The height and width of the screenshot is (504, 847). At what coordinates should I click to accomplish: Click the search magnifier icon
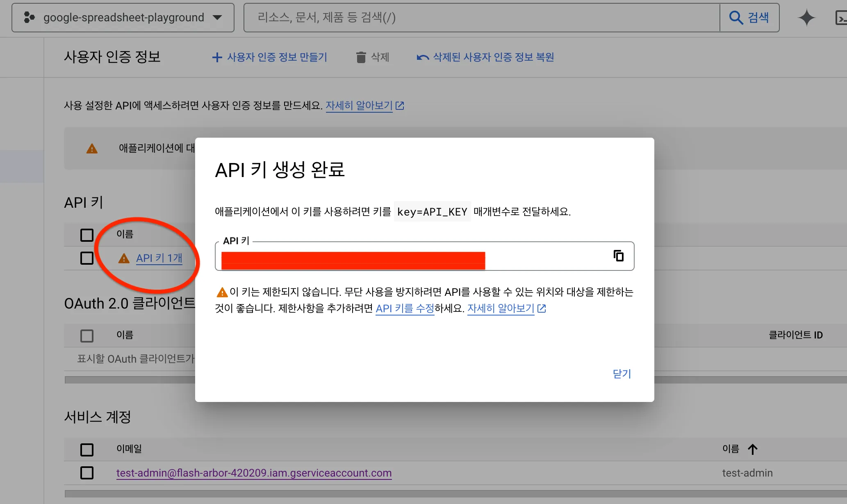coord(736,17)
